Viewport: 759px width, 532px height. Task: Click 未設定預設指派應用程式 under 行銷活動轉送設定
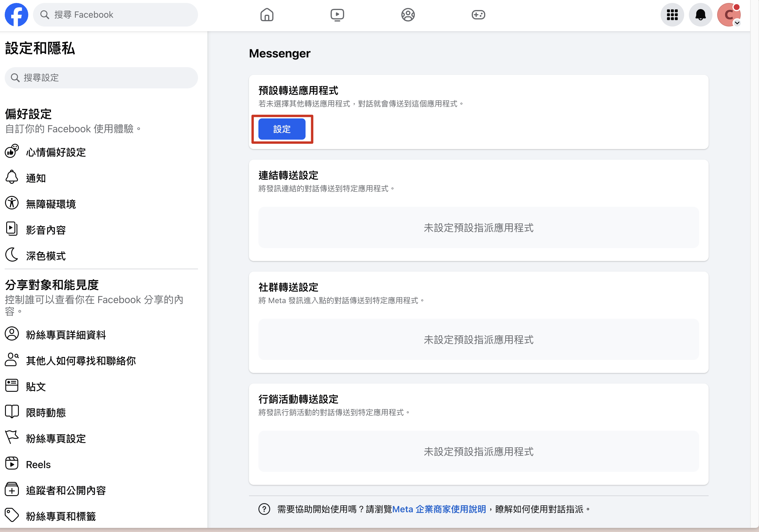pos(478,452)
